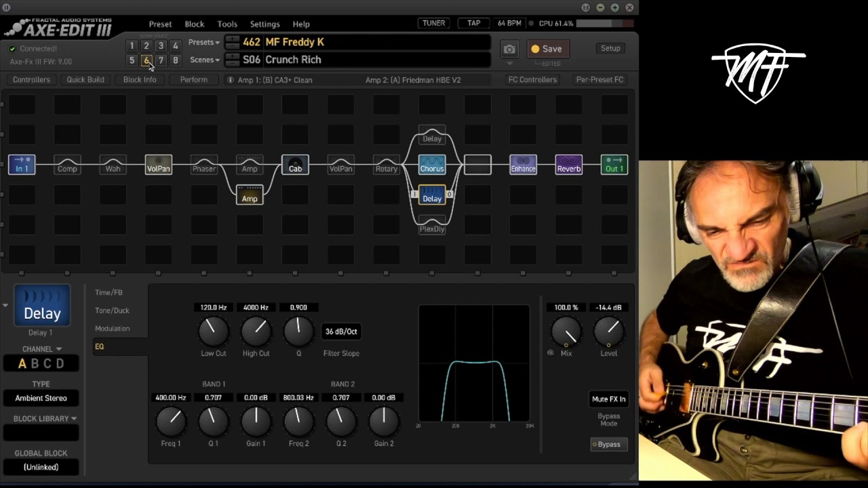Image resolution: width=868 pixels, height=488 pixels.
Task: Open the Filter Slope 36 dB/Oct dropdown
Action: click(341, 331)
